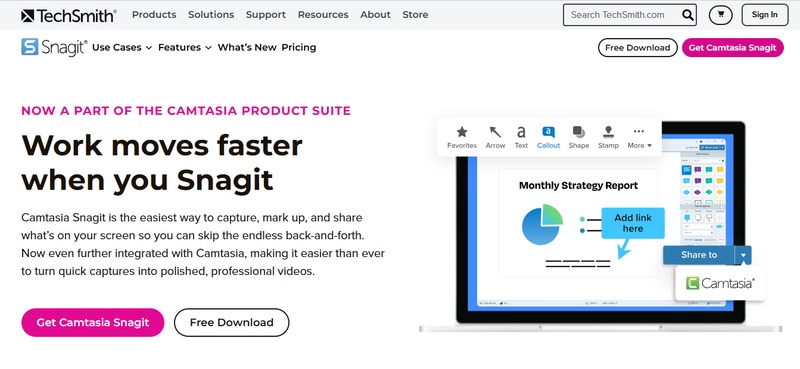
Task: Open the Support menu
Action: 266,15
